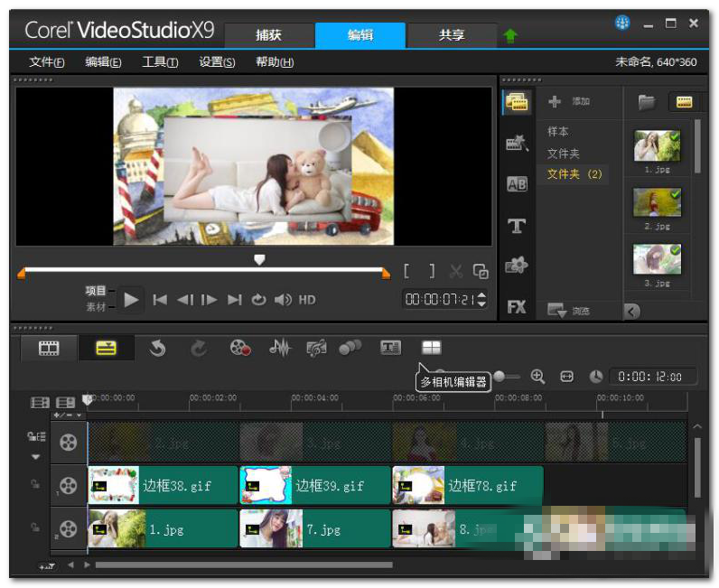
Task: Open the 编辑(E) menu
Action: pos(103,62)
